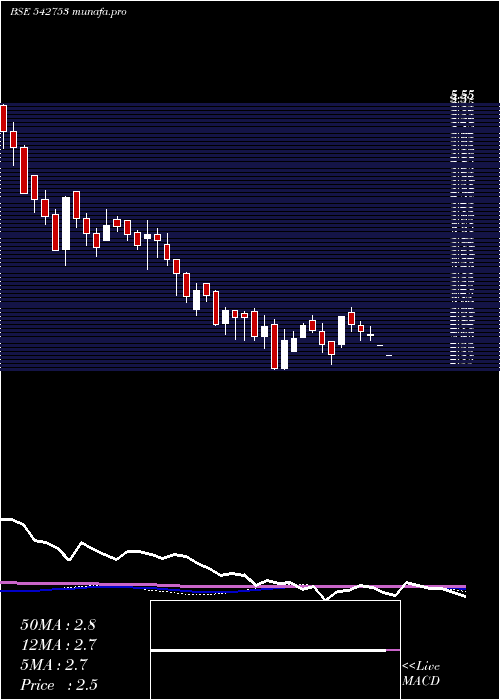The width and height of the screenshot is (500, 700).
Task: Click the Price : 2.5 value
Action: (59, 685)
